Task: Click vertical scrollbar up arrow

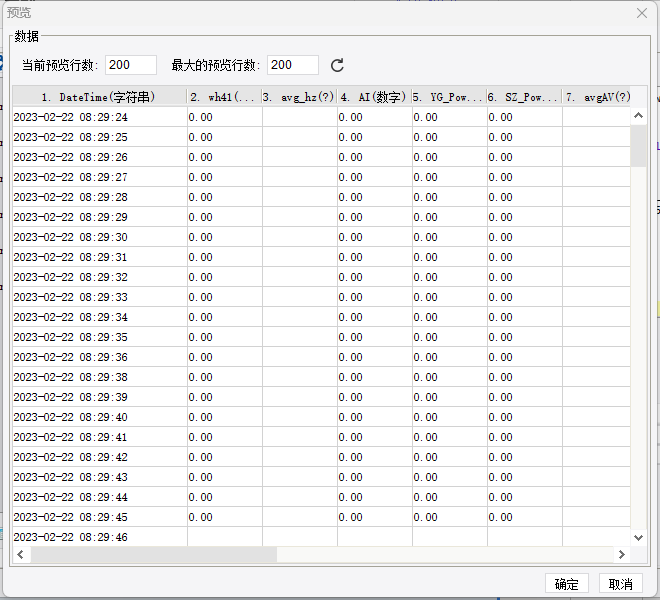Action: pyautogui.click(x=638, y=115)
